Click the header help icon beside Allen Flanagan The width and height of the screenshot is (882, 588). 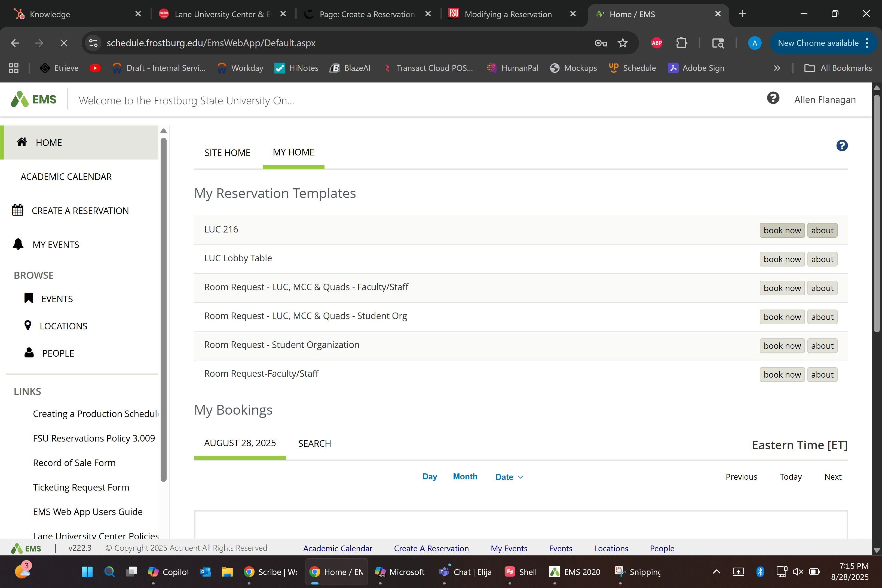pos(773,98)
